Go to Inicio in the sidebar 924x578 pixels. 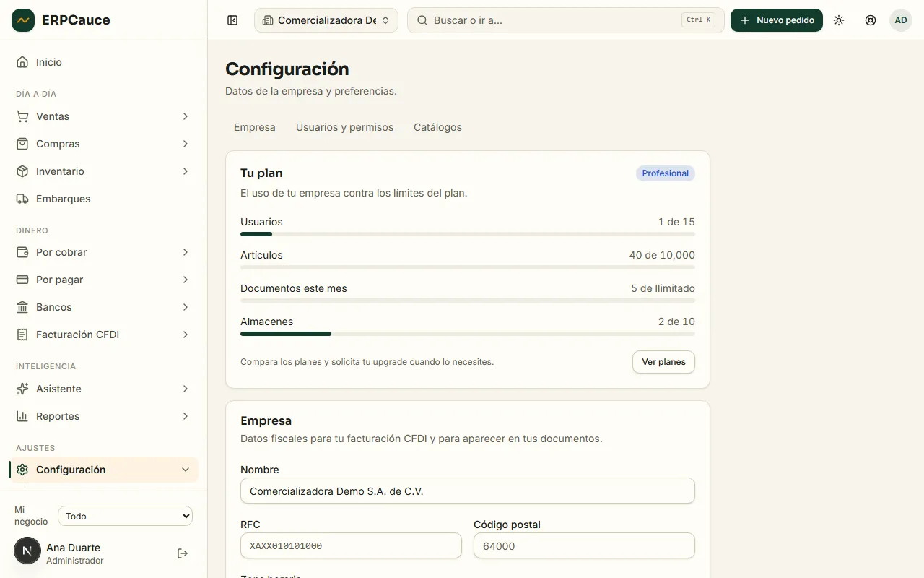(x=103, y=62)
